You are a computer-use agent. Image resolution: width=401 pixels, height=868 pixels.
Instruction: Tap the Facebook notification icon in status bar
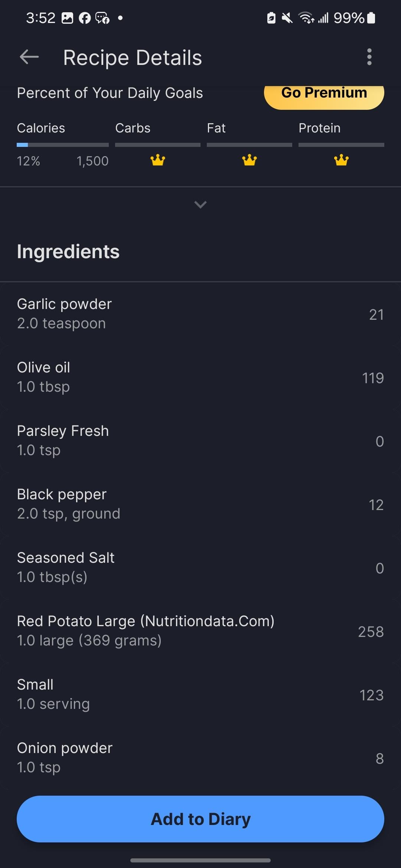click(x=85, y=18)
